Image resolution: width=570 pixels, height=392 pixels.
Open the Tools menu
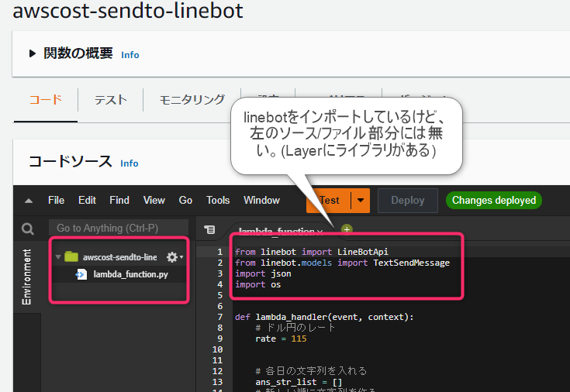click(218, 200)
